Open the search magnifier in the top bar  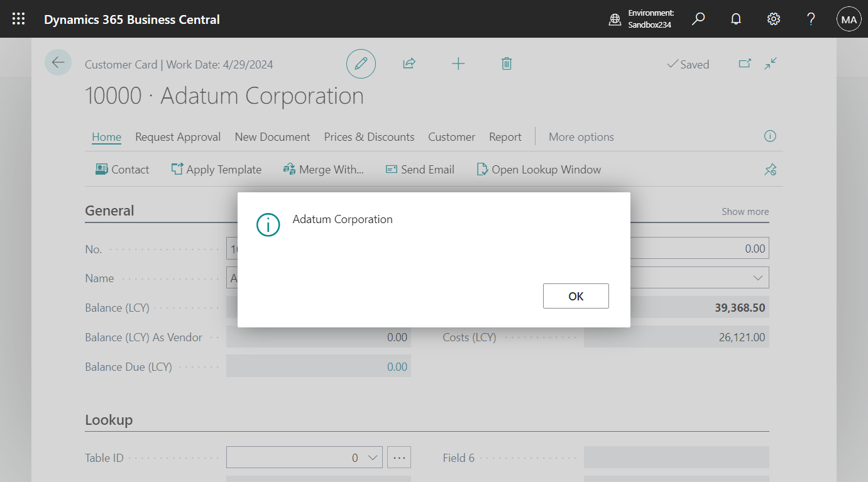698,19
